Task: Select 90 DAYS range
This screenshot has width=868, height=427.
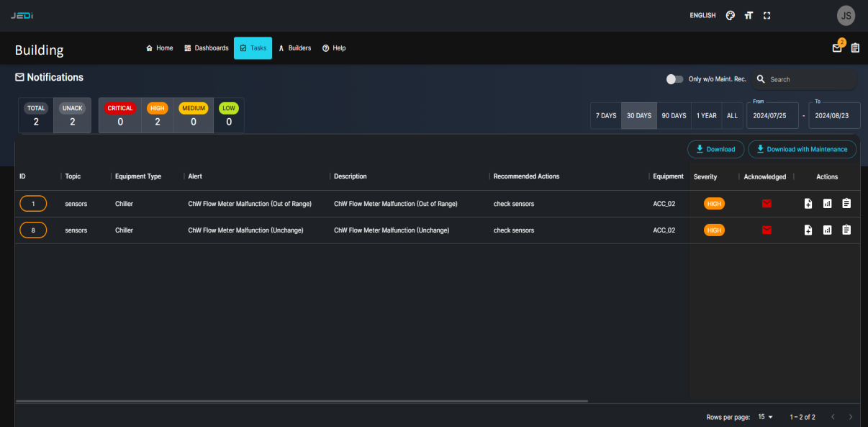Action: [x=674, y=115]
